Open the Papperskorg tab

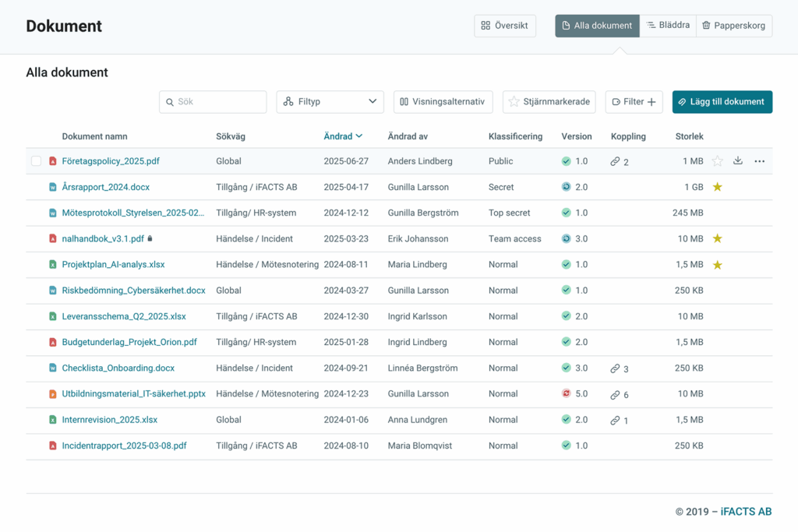click(733, 26)
